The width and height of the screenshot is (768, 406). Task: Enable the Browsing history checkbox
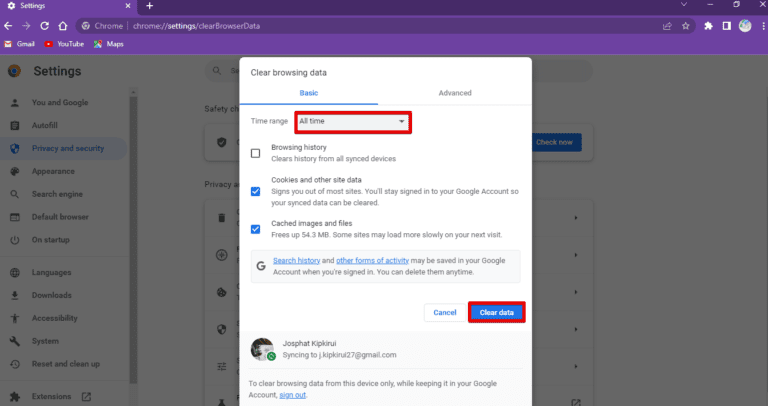[x=256, y=153]
